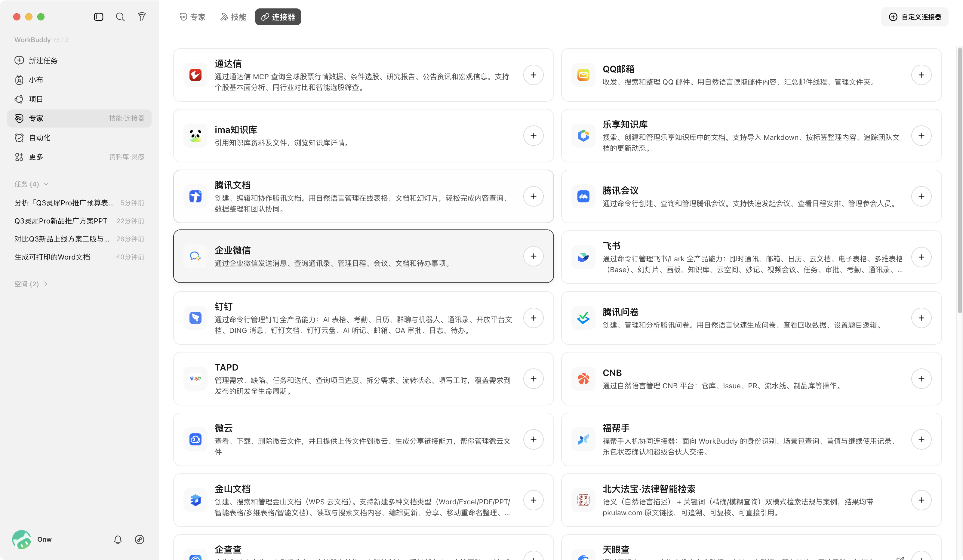Click the 钉钉 blue app icon
The height and width of the screenshot is (560, 963).
(195, 318)
